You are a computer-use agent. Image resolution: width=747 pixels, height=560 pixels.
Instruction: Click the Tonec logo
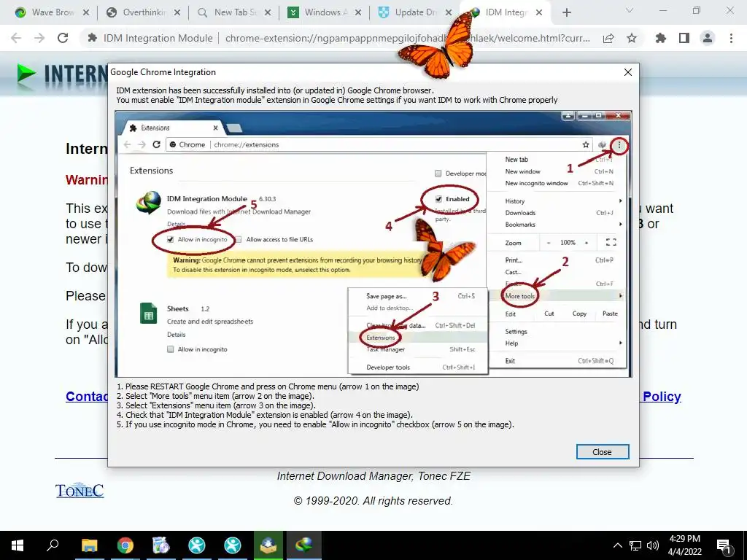pos(79,491)
